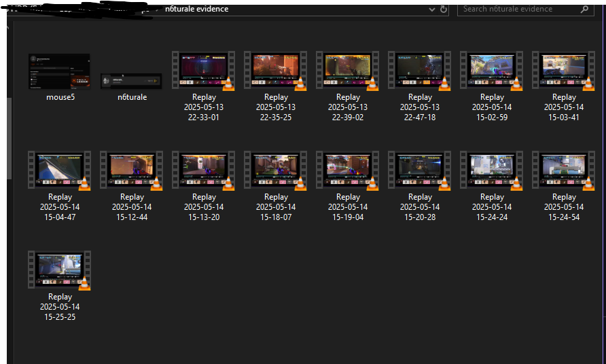Image resolution: width=606 pixels, height=364 pixels.
Task: Open the address bar history dropdown
Action: coord(431,10)
